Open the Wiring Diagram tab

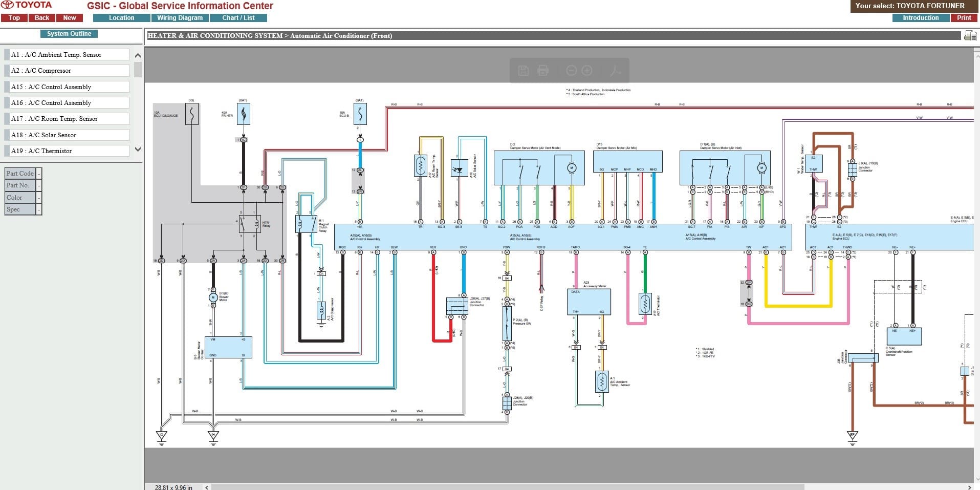click(180, 18)
